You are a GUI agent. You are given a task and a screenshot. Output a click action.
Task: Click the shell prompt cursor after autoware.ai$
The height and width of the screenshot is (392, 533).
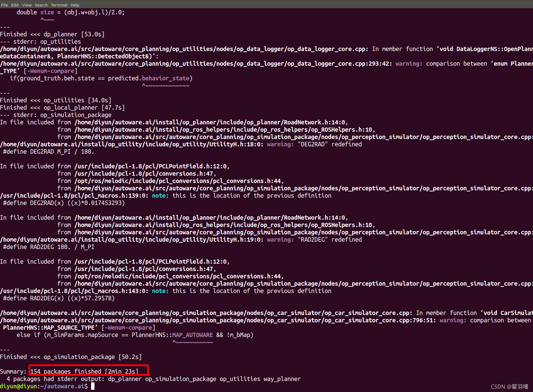pos(93,386)
